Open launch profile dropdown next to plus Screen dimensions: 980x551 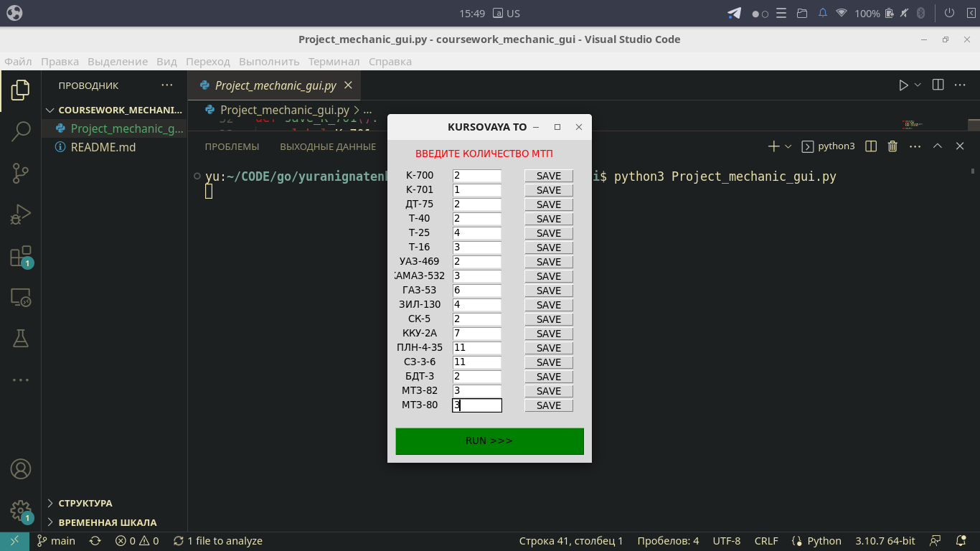click(x=788, y=146)
